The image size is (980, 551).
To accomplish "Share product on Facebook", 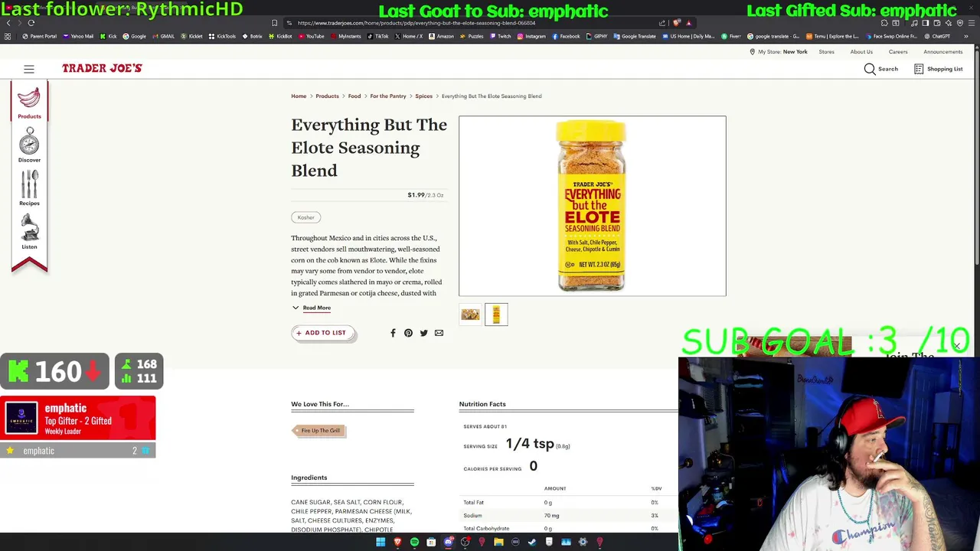I will [393, 333].
